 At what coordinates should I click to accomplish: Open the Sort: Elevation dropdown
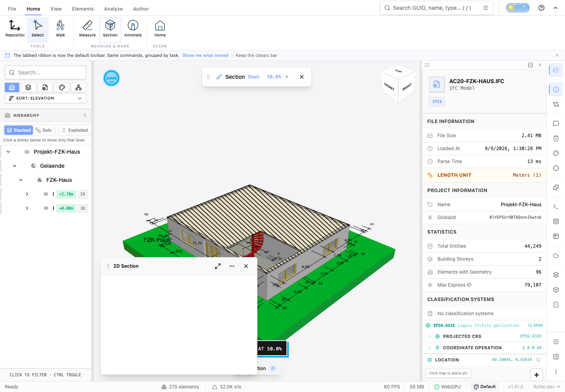(46, 98)
